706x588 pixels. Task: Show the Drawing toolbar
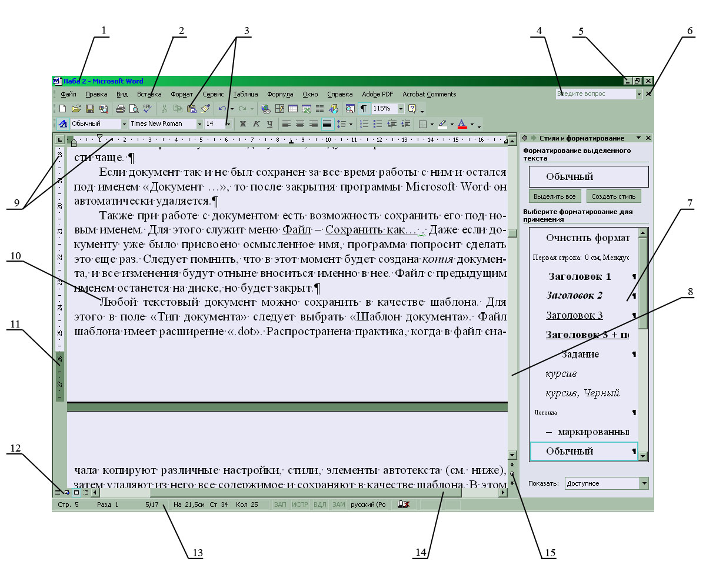(x=333, y=109)
